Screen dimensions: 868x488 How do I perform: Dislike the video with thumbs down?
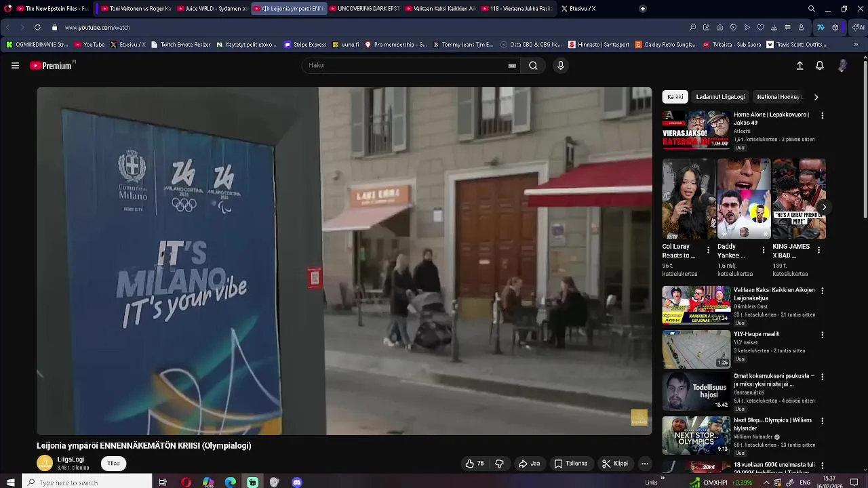pyautogui.click(x=500, y=464)
